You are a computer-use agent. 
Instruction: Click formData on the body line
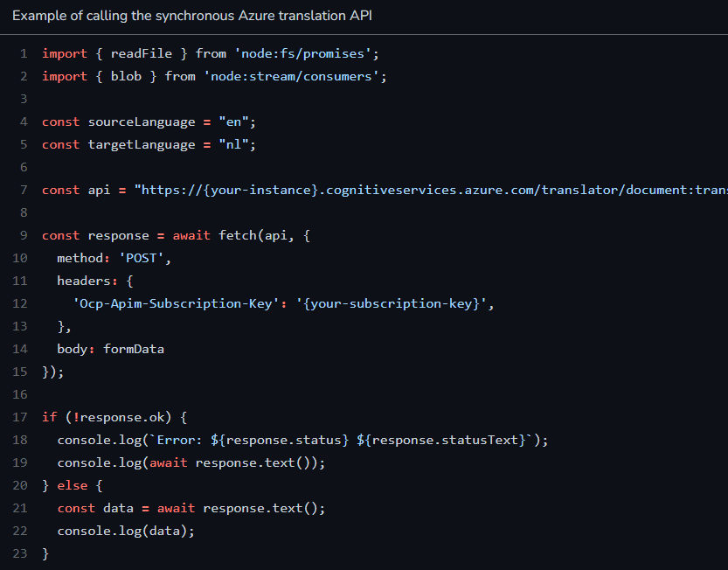(134, 349)
